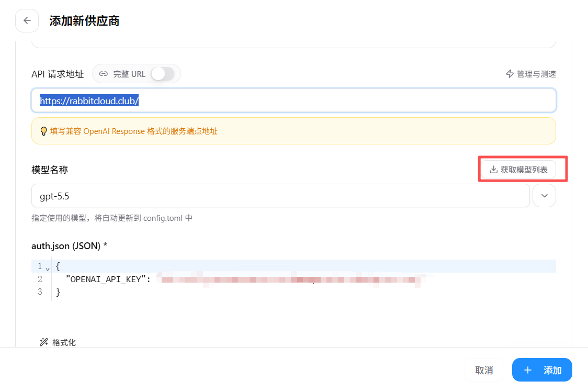This screenshot has width=588, height=392.
Task: Click the link icon beside 完整 URL
Action: coord(103,74)
